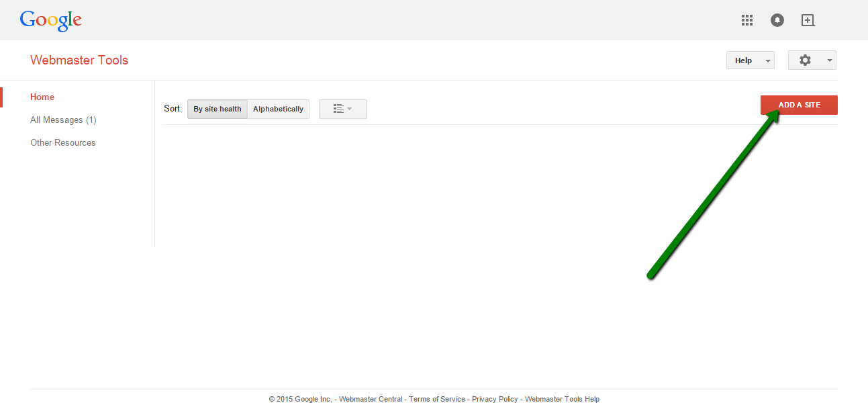Go to Other Resources in sidebar

(63, 143)
